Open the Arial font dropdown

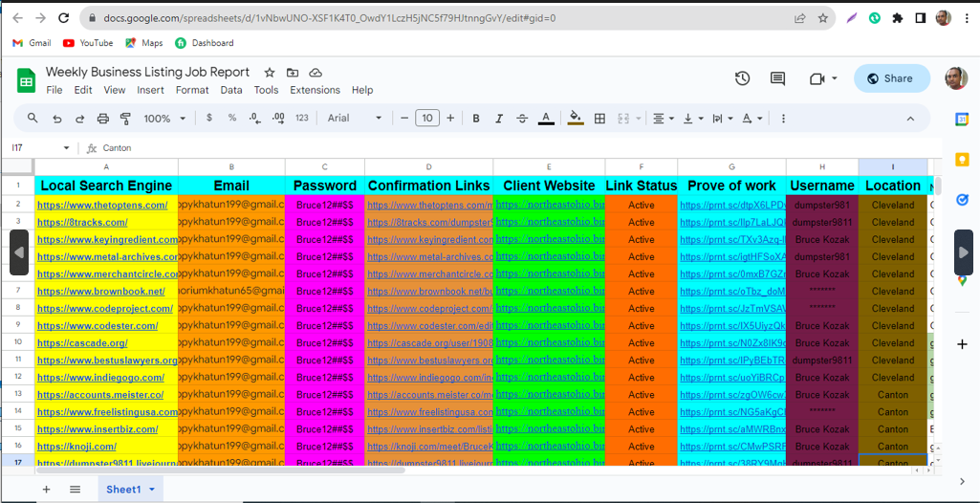(355, 118)
